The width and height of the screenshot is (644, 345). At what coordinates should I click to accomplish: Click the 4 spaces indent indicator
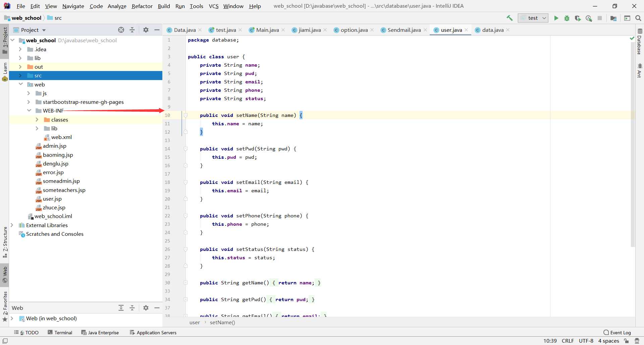coord(608,341)
